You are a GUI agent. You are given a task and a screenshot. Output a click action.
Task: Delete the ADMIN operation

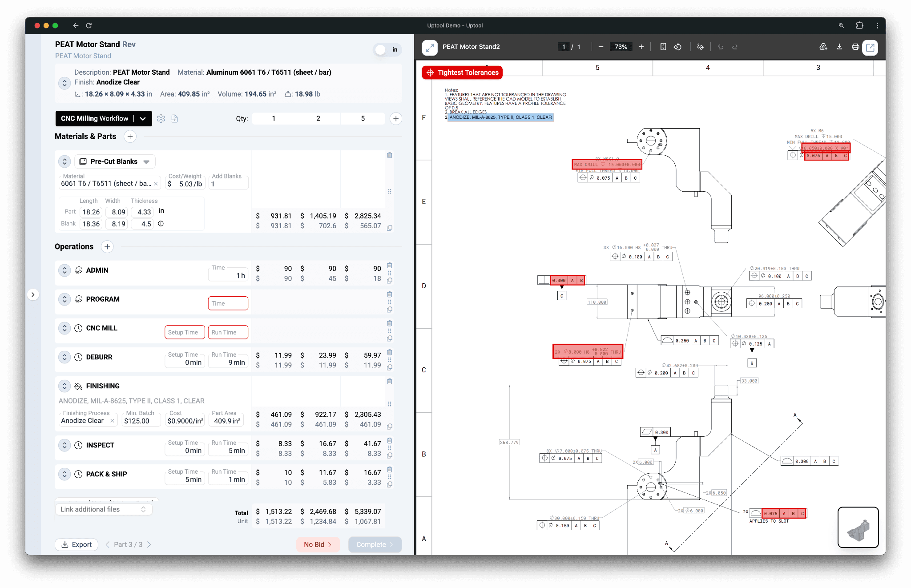pyautogui.click(x=390, y=266)
